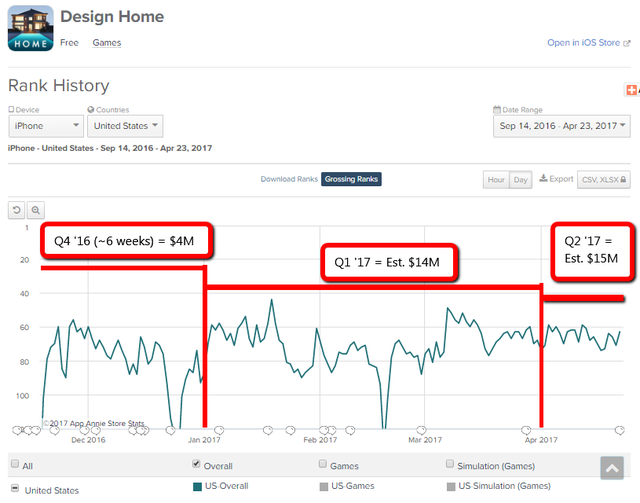Click the globe icon beside Countries
Screen dimensions: 640x503
coord(91,109)
